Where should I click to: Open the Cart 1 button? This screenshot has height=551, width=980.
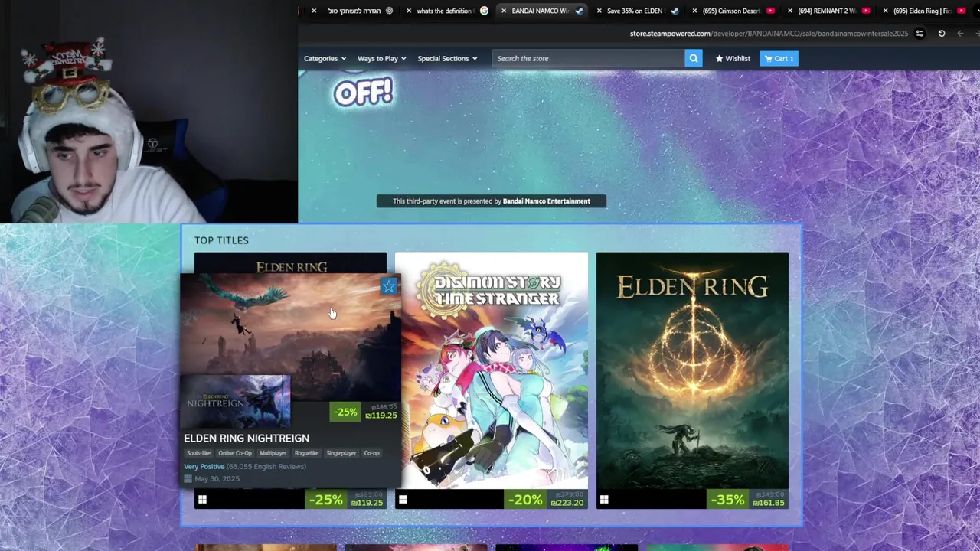(779, 58)
